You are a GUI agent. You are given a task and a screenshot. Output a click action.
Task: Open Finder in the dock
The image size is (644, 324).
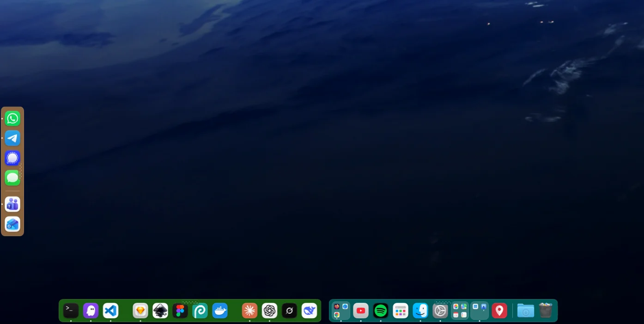tap(420, 311)
